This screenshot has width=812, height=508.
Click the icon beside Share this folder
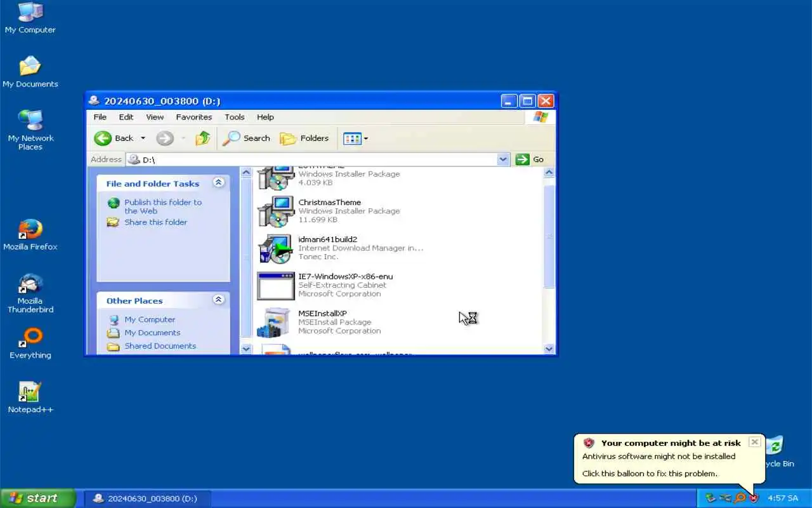(x=113, y=222)
